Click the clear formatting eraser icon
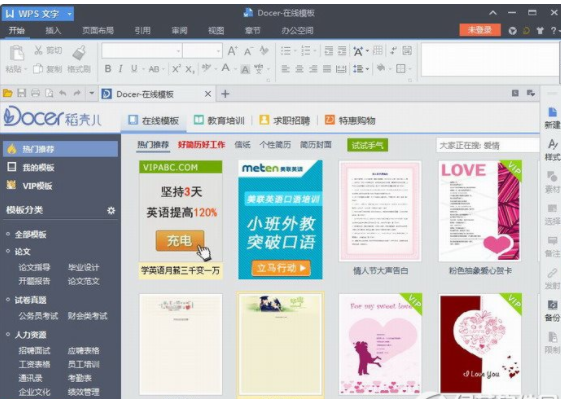561x399 pixels. [264, 51]
